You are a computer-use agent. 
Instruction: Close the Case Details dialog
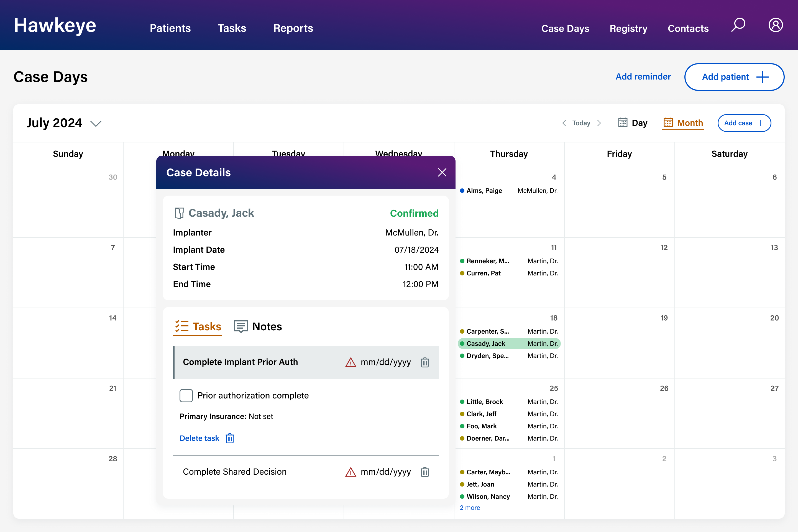442,172
